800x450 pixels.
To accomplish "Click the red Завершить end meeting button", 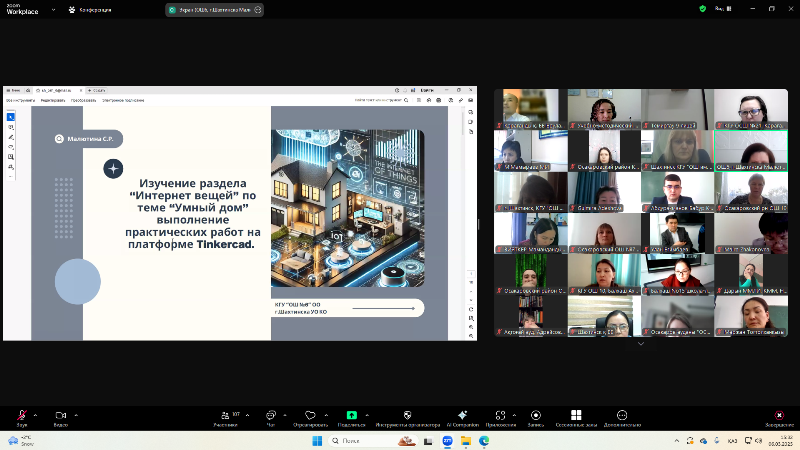I will tap(779, 415).
